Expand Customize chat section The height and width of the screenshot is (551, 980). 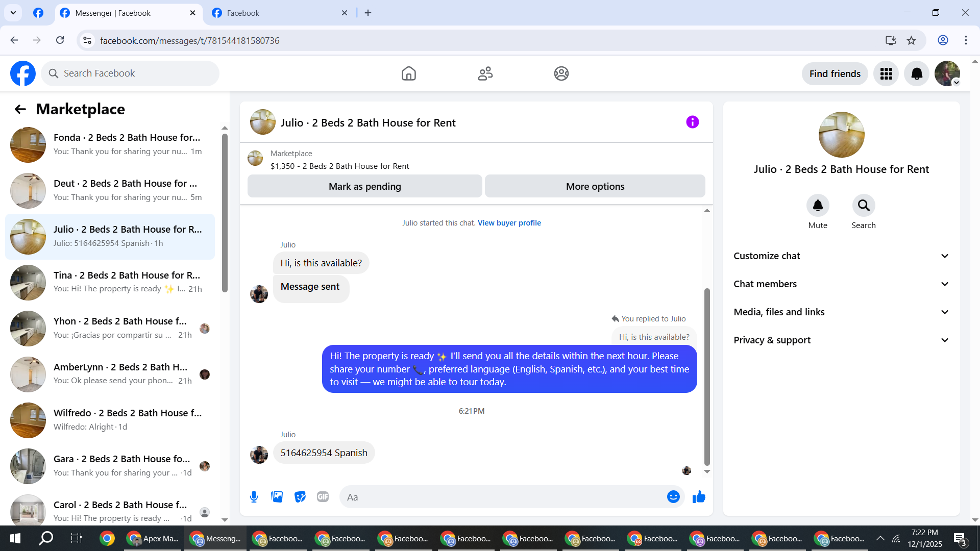842,256
